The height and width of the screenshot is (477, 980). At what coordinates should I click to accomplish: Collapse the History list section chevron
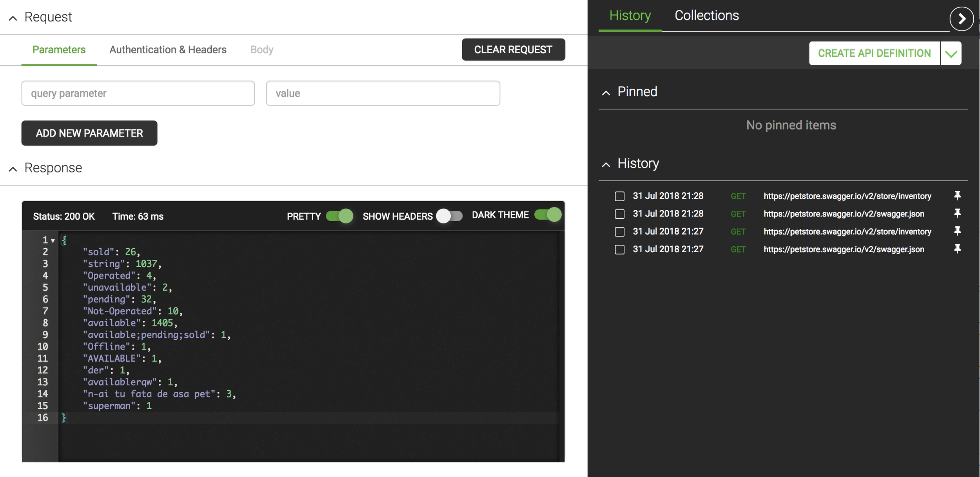[606, 164]
